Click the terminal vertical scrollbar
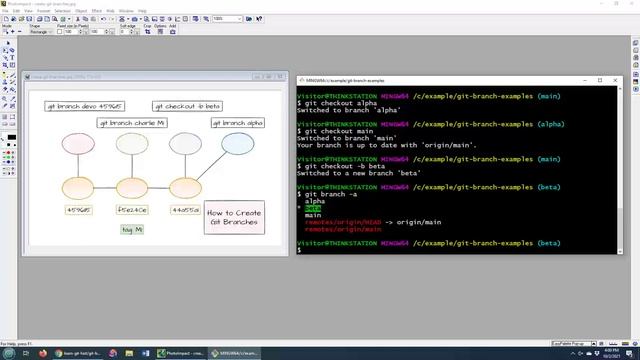 (x=620, y=169)
